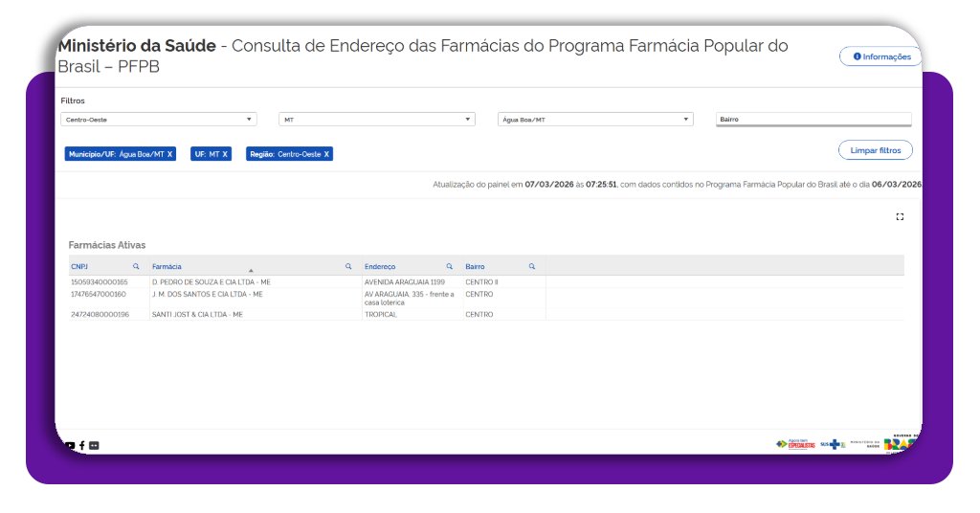The width and height of the screenshot is (980, 513).
Task: Select SANTI JOST & CIA LTDA row
Action: pyautogui.click(x=197, y=315)
